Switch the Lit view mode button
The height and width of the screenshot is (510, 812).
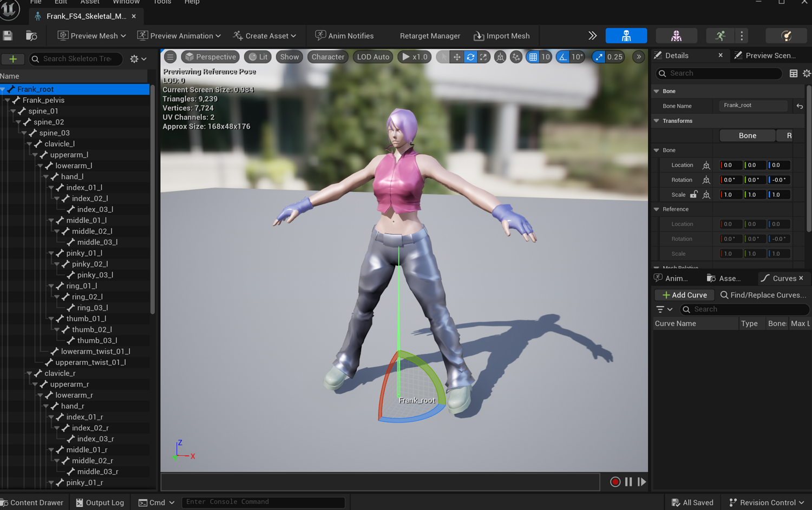pos(258,57)
